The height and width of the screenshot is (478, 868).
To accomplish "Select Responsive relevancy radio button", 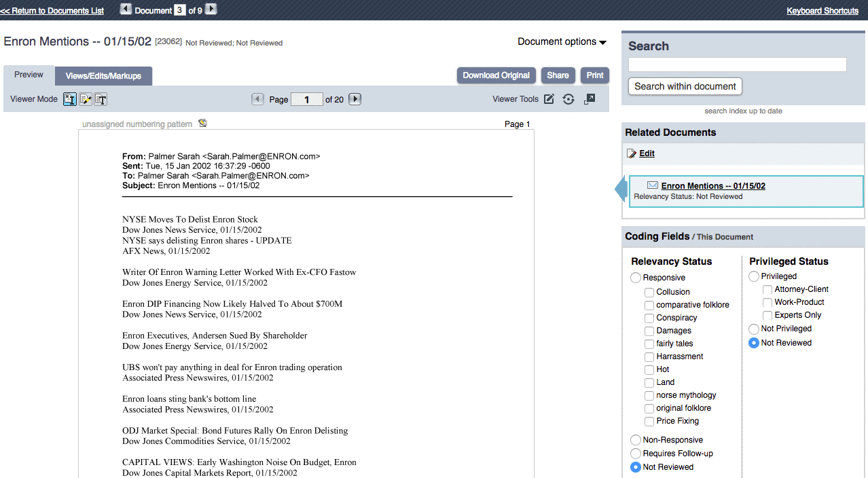I will (x=636, y=278).
